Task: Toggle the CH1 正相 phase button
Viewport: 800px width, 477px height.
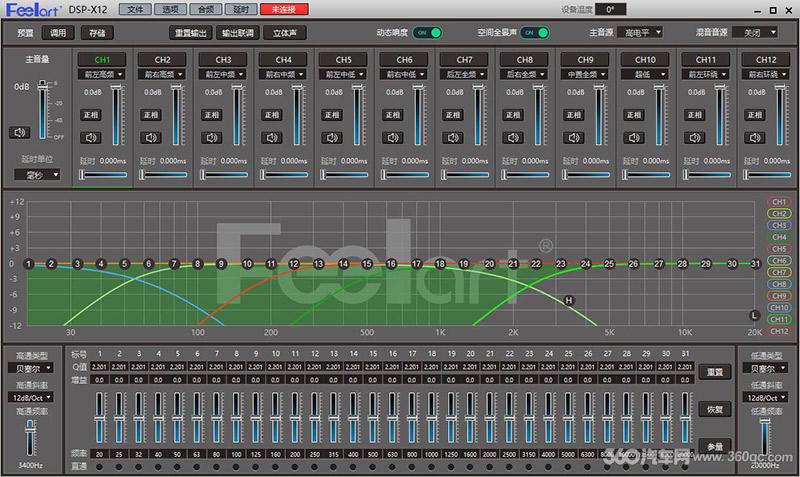Action: tap(91, 115)
